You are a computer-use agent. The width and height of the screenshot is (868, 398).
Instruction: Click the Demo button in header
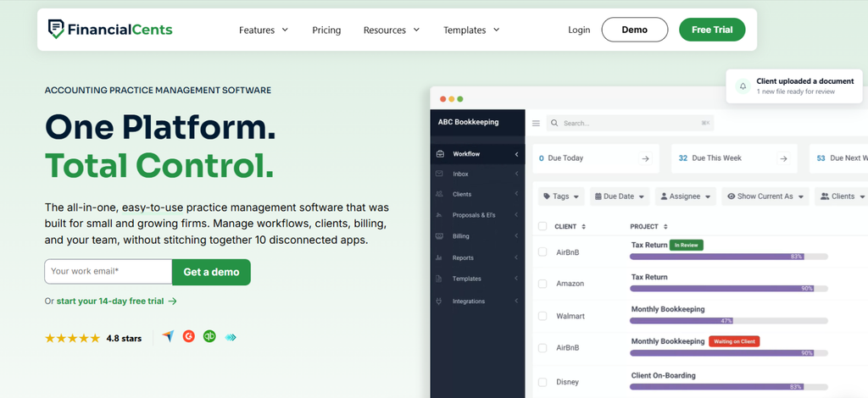[635, 30]
